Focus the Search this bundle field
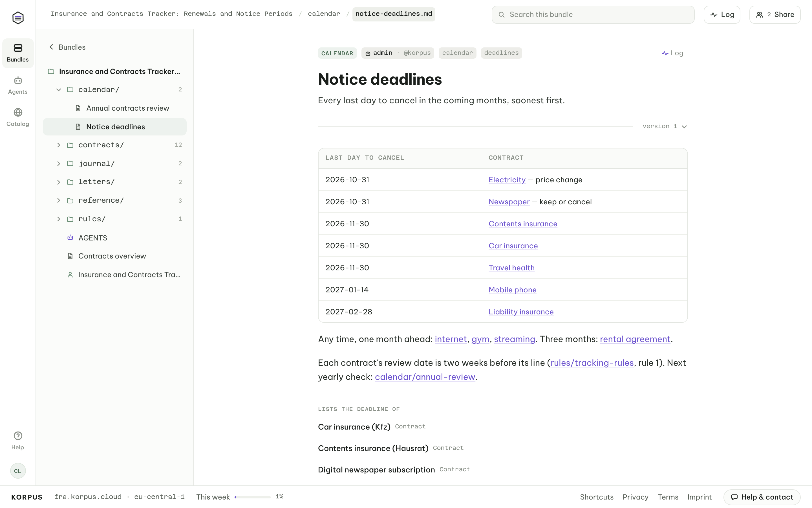 [593, 14]
